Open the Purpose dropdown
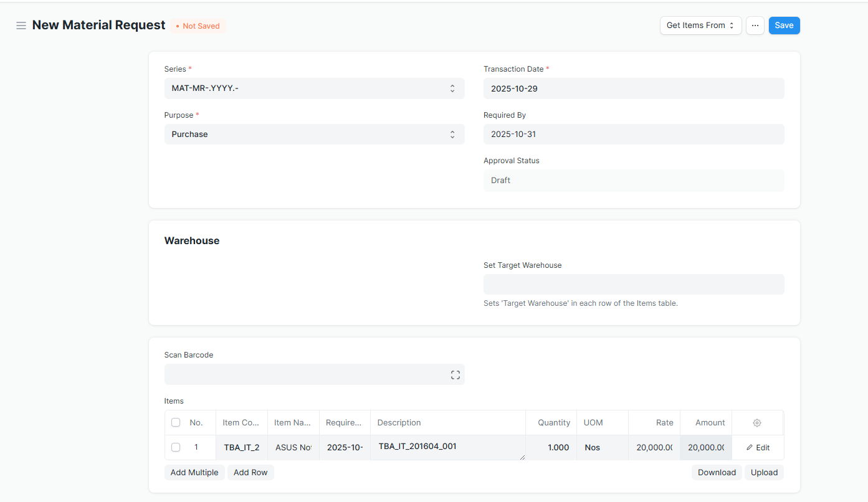 (x=314, y=135)
